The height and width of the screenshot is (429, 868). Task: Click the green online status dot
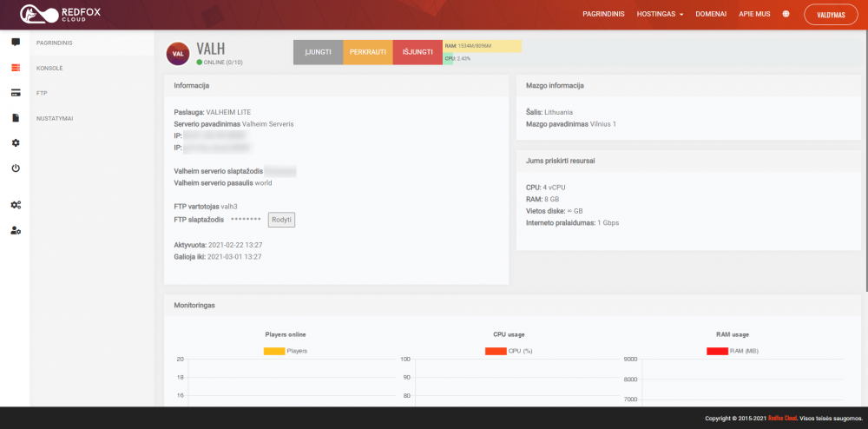[200, 62]
